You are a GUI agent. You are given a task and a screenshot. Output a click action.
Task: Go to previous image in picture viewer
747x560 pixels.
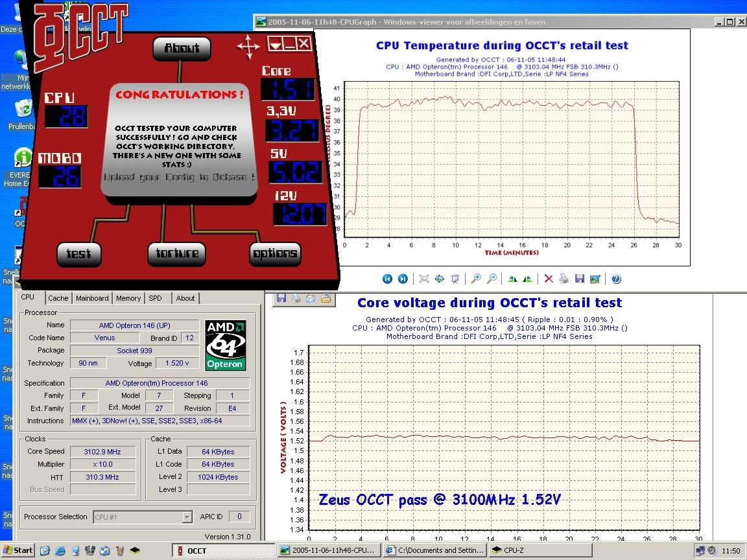(x=387, y=279)
